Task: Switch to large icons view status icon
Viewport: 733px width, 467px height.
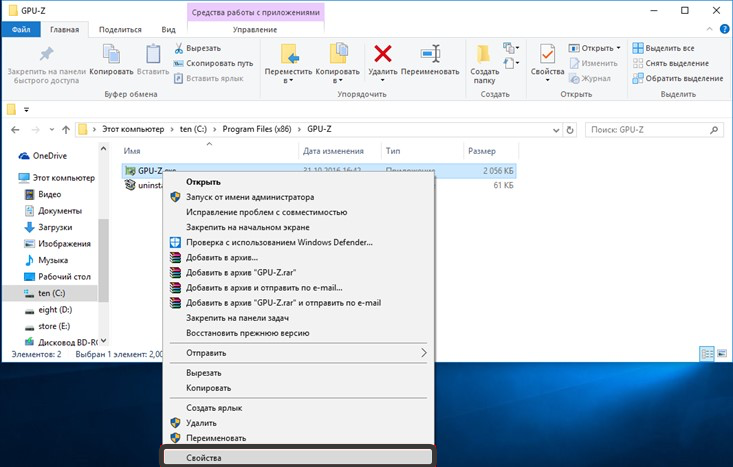Action: [x=722, y=354]
